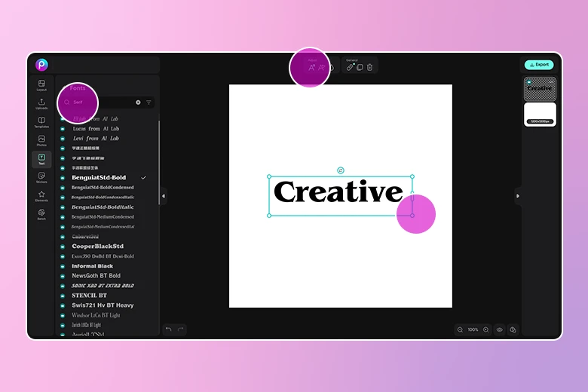Select the Exotc350 DmBd BT Demi-Bold font
The image size is (588, 392).
pyautogui.click(x=103, y=256)
